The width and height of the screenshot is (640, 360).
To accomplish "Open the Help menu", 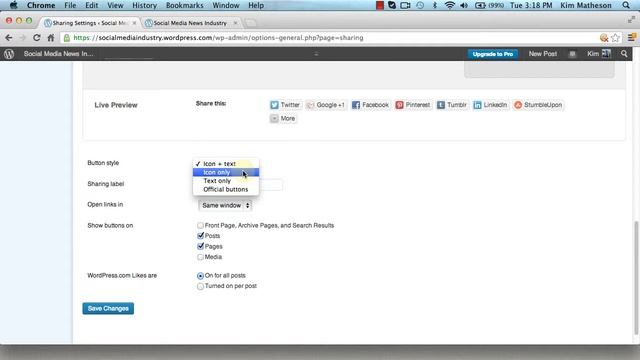I will pyautogui.click(x=256, y=5).
